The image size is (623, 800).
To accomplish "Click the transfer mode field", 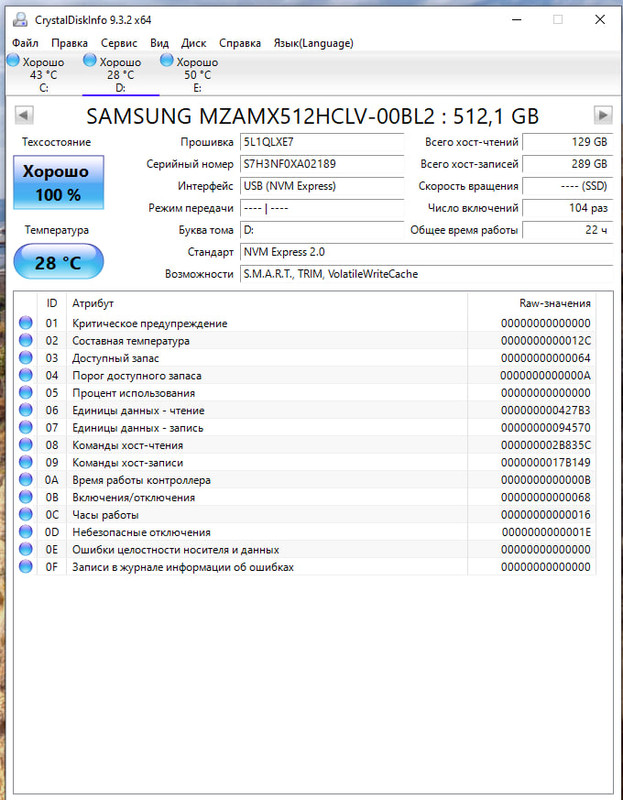I will click(x=322, y=208).
